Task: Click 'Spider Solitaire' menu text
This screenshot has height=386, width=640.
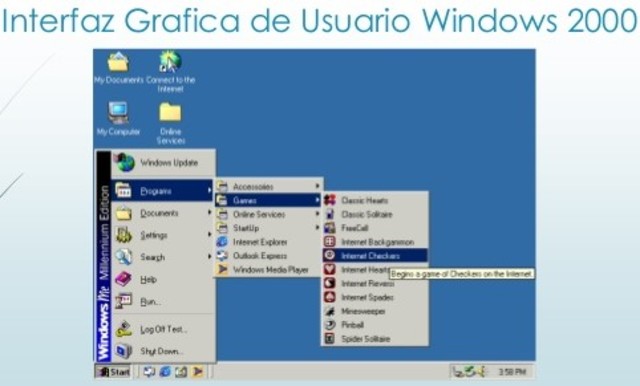Action: pyautogui.click(x=366, y=339)
